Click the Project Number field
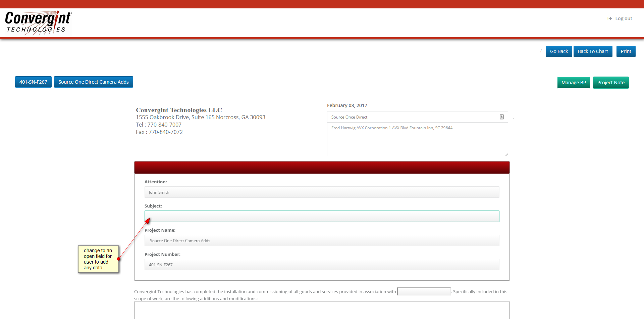This screenshot has height=319, width=644. 322,265
